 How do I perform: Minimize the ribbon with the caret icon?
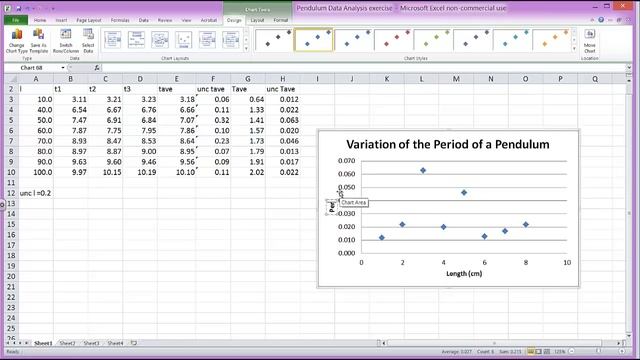click(x=592, y=20)
